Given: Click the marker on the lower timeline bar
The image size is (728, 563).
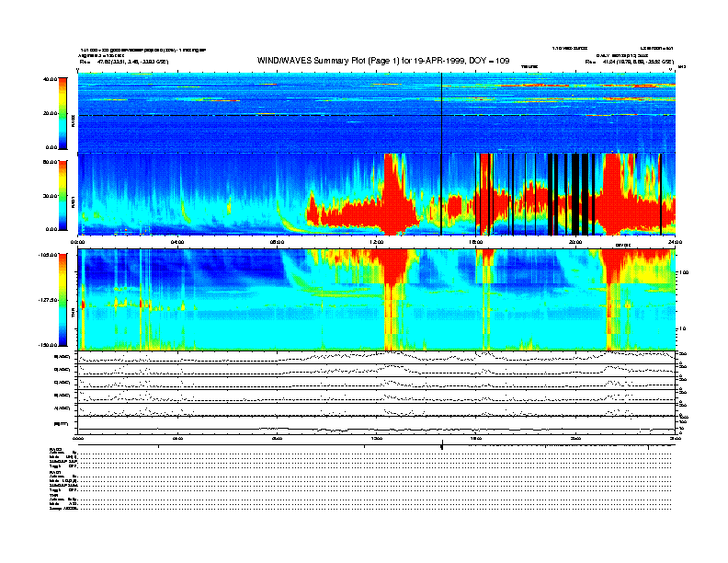Looking at the screenshot, I should point(441,445).
